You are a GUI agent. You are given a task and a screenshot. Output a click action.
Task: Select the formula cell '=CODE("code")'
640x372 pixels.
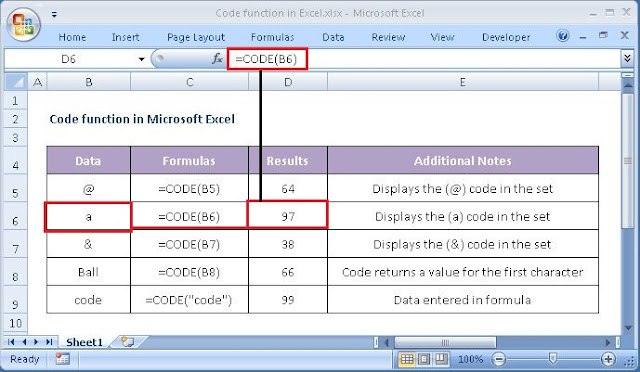pos(189,300)
